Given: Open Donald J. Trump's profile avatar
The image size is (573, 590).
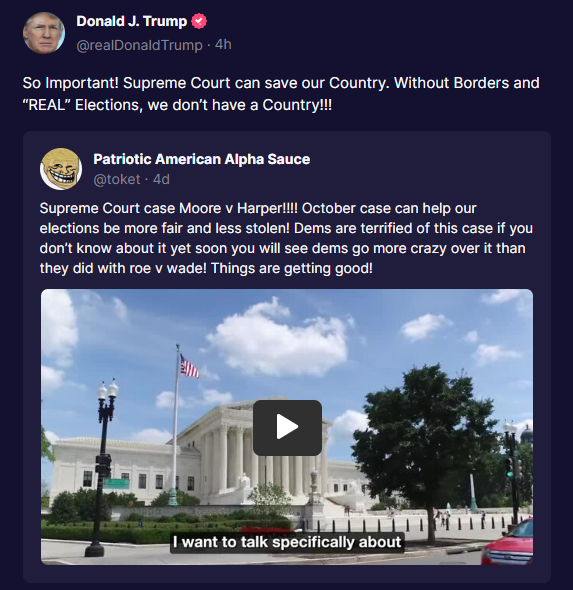Looking at the screenshot, I should pos(44,33).
